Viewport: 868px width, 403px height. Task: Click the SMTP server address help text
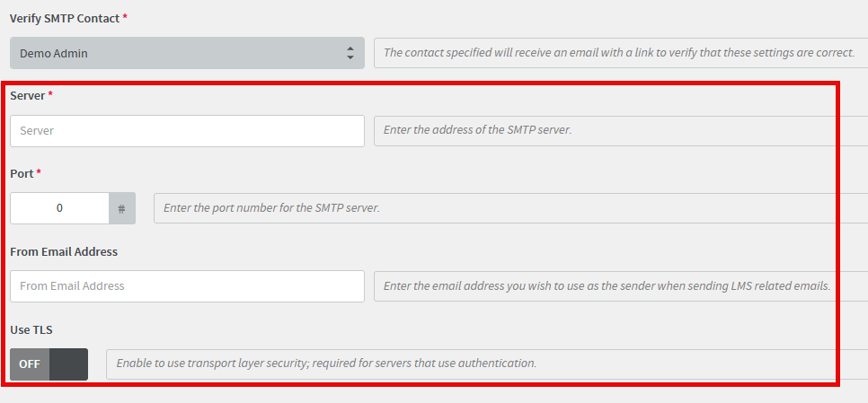477,130
